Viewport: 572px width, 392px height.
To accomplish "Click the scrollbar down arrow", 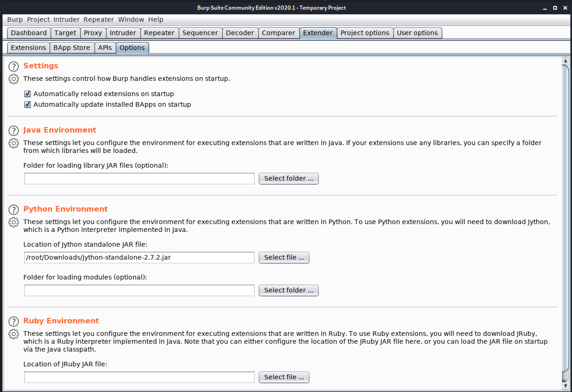I will (x=566, y=386).
